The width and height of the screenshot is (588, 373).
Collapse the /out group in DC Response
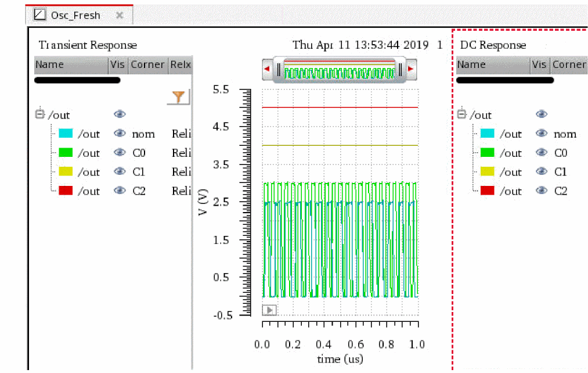click(462, 114)
